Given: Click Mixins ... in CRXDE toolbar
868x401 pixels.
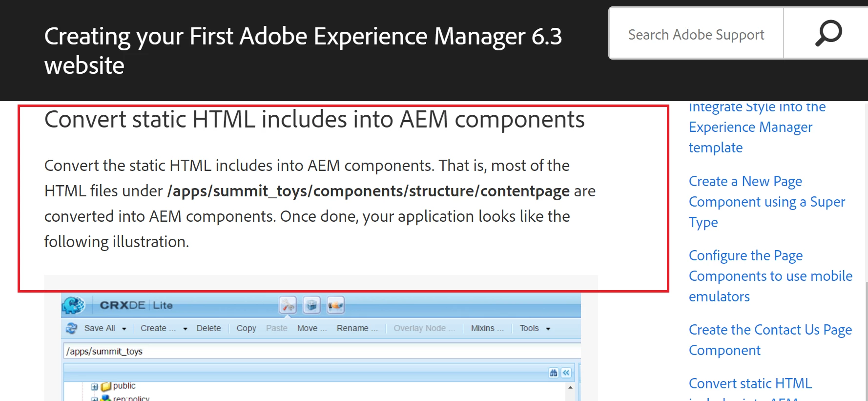Looking at the screenshot, I should click(x=487, y=328).
